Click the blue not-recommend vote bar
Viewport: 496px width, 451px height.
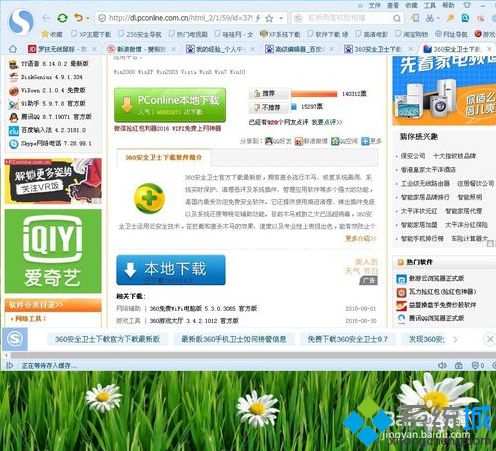(x=294, y=107)
